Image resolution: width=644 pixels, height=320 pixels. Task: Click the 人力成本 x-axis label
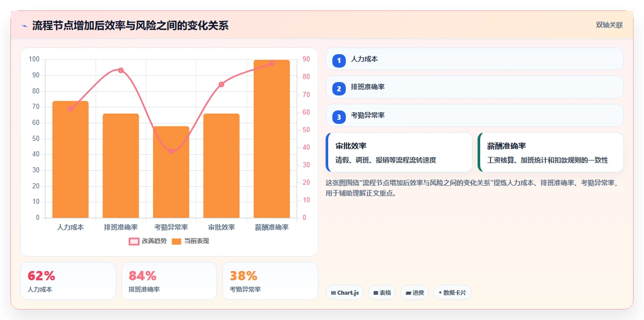click(70, 227)
